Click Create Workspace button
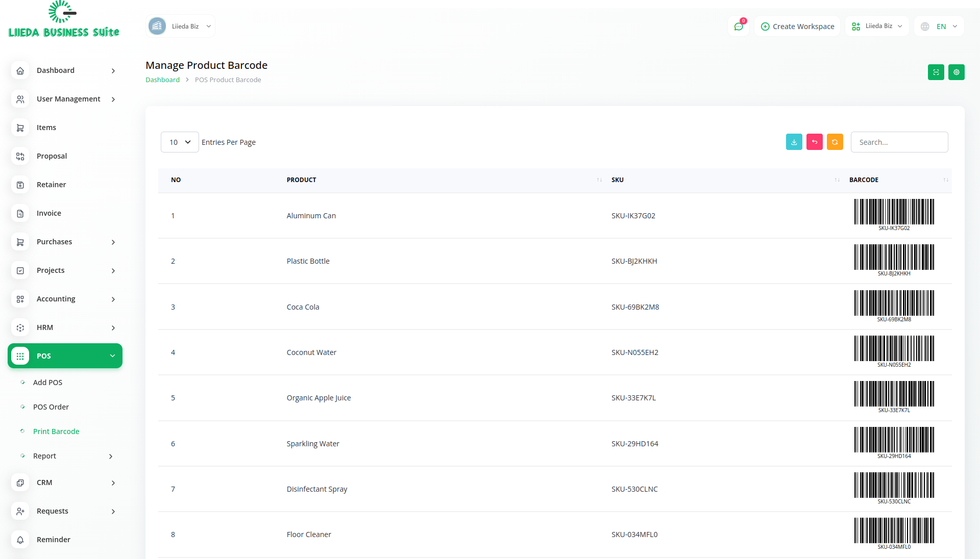Screen dimensions: 980x559 pyautogui.click(x=797, y=27)
